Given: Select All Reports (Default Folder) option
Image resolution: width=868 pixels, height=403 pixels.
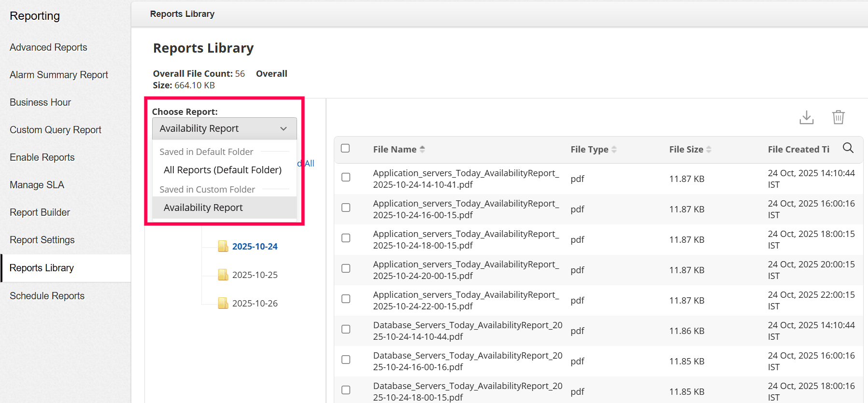Looking at the screenshot, I should [x=223, y=170].
